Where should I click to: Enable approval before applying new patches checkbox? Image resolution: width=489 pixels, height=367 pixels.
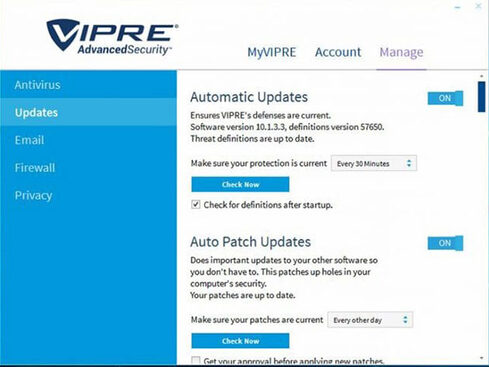(196, 361)
